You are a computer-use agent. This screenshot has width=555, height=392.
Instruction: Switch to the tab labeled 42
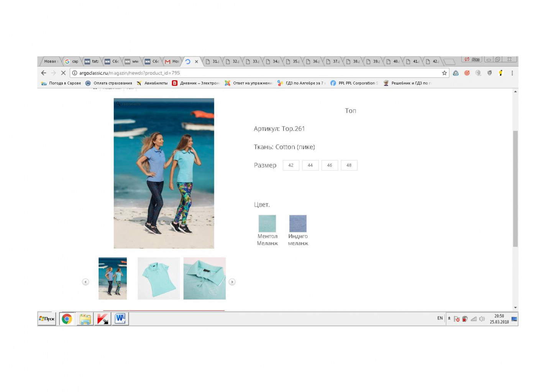pyautogui.click(x=432, y=61)
